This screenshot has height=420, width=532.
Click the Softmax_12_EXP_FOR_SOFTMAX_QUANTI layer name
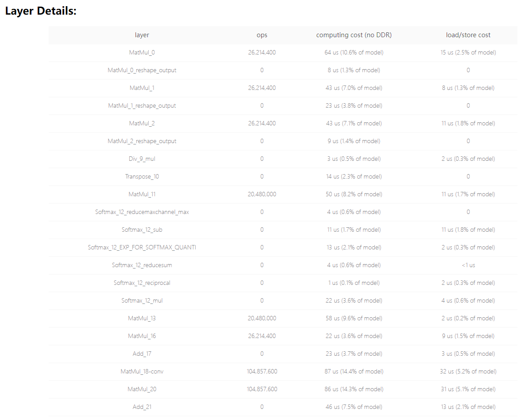[x=142, y=247]
